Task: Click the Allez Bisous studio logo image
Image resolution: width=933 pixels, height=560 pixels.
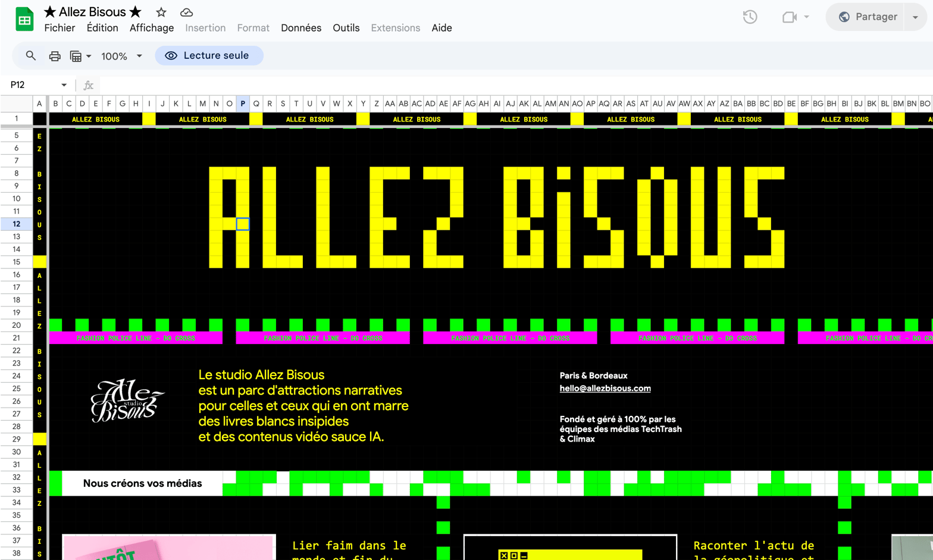Action: coord(126,401)
